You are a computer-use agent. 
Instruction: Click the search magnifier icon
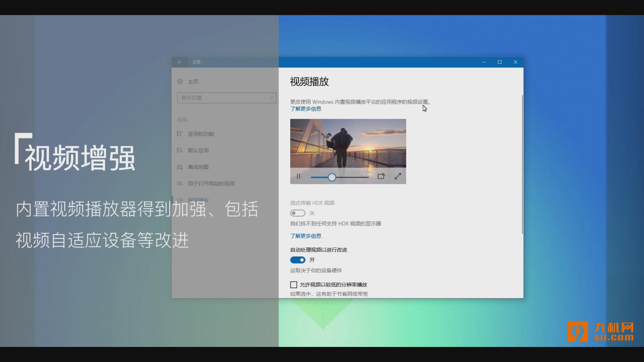[x=271, y=98]
